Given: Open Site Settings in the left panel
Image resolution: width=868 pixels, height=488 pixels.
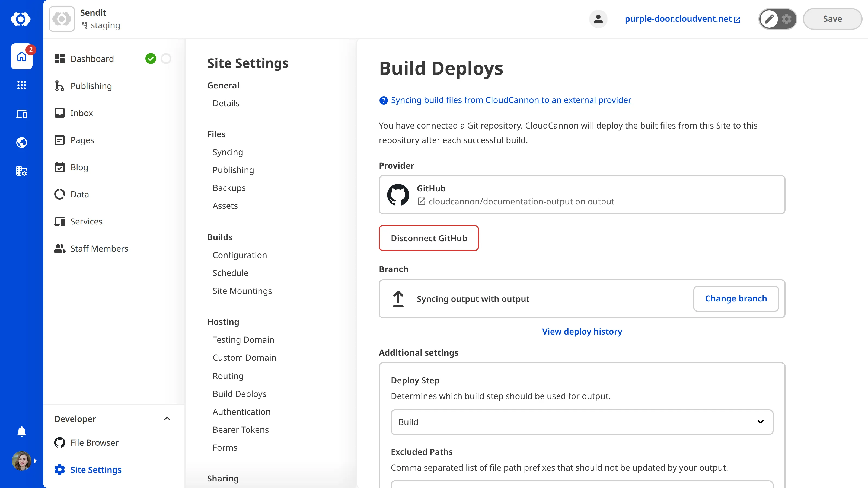Looking at the screenshot, I should coord(96,470).
